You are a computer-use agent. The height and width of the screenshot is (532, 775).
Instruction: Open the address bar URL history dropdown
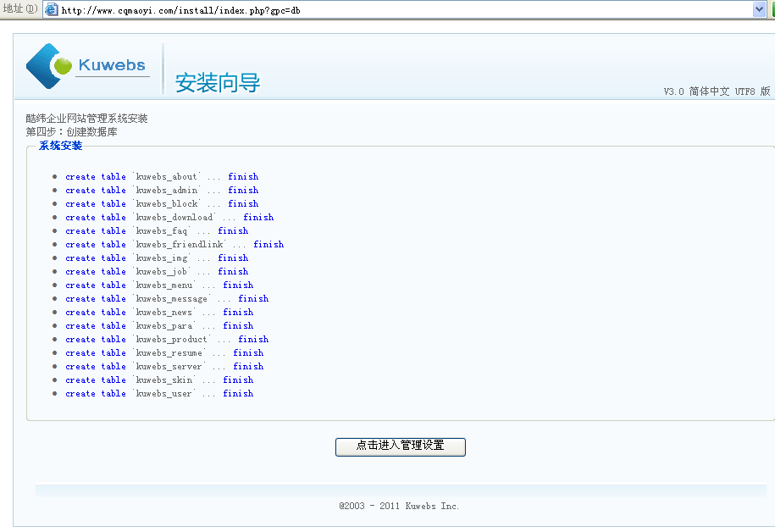(x=759, y=9)
